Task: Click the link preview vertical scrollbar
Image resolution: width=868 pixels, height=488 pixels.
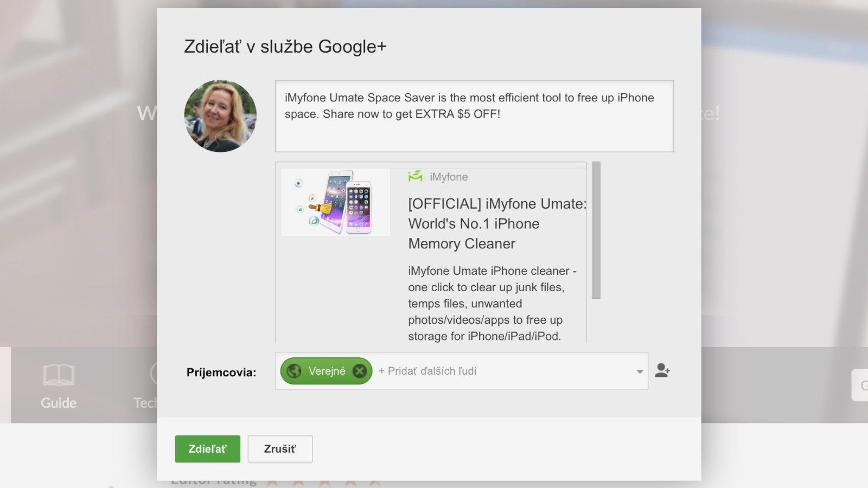Action: pyautogui.click(x=596, y=230)
